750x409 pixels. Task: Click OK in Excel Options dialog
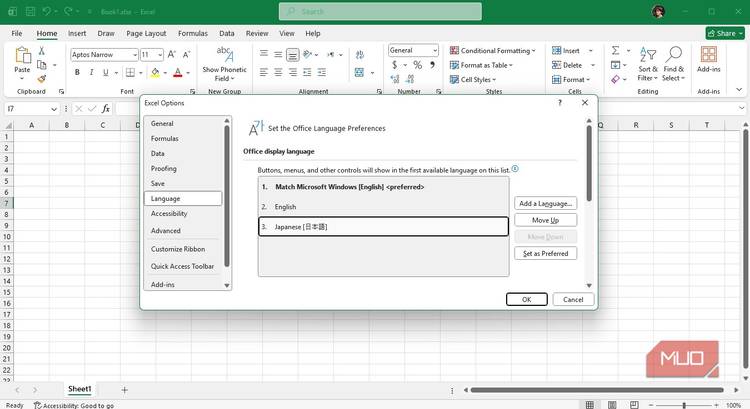(527, 299)
